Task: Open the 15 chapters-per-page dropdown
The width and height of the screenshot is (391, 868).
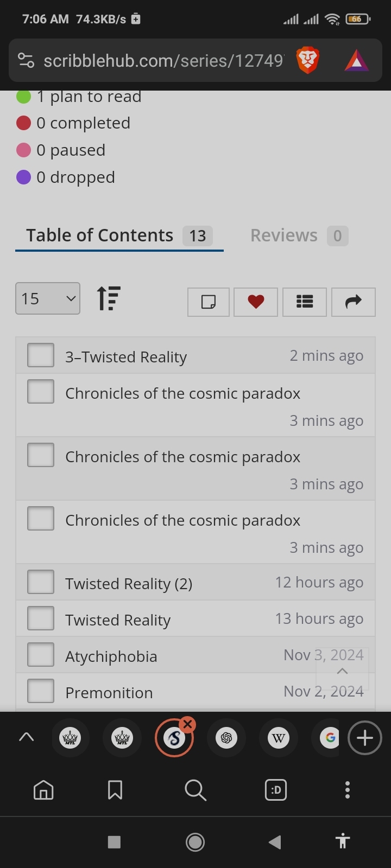Action: (48, 298)
